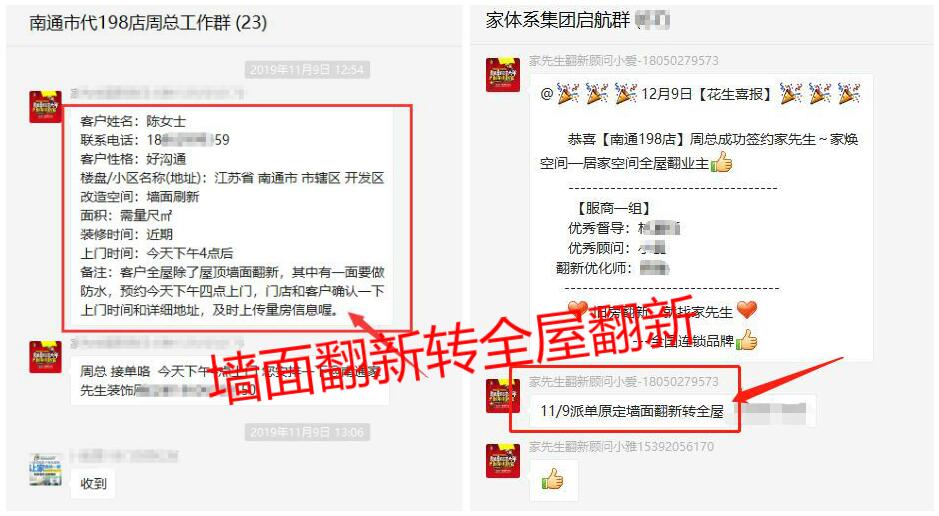This screenshot has height=516, width=939.
Task: Click the avatar beside the 11/9派单 message
Action: click(x=503, y=396)
